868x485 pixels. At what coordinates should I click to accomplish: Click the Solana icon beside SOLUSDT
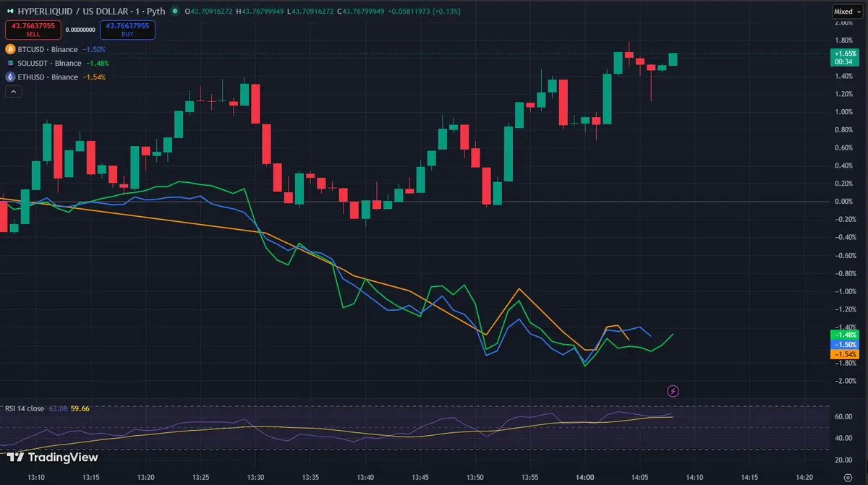click(10, 63)
